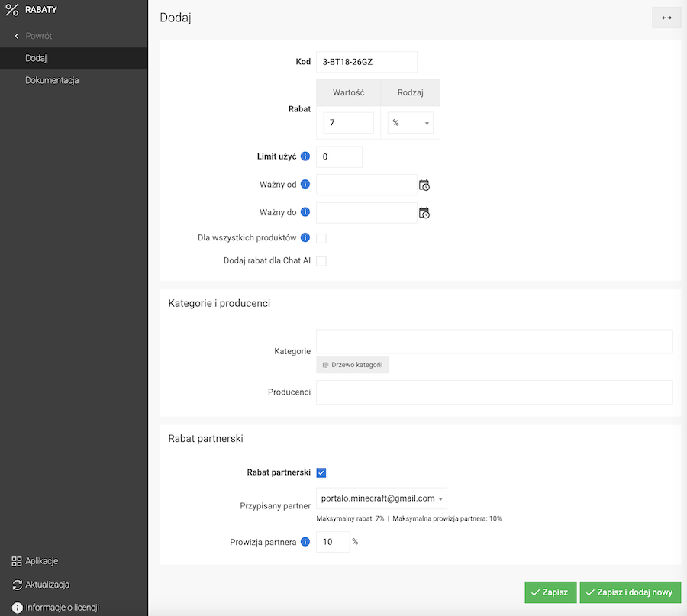This screenshot has height=616, width=687.
Task: Uncheck the Rabat partnerski checkbox
Action: point(321,472)
